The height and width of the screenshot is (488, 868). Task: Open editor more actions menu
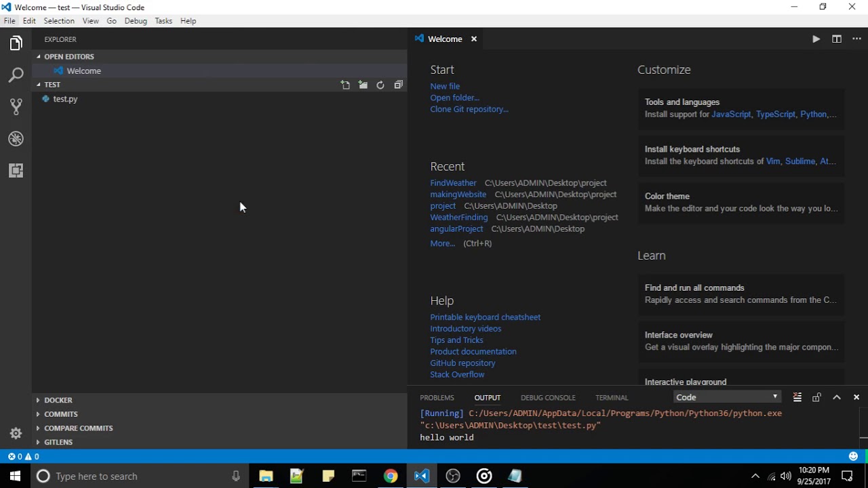pyautogui.click(x=856, y=39)
